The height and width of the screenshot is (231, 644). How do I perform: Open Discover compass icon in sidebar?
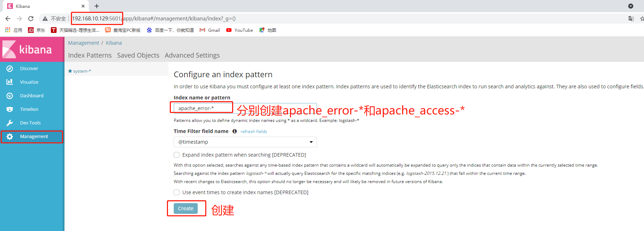click(x=10, y=69)
